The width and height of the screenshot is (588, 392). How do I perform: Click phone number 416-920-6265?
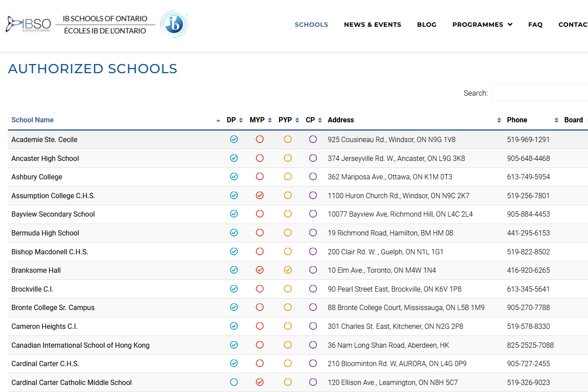528,270
